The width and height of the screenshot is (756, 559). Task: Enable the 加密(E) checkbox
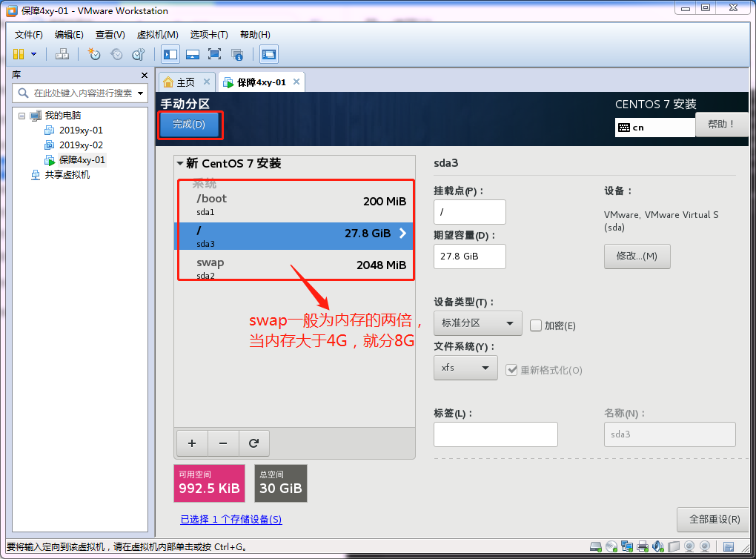point(536,325)
